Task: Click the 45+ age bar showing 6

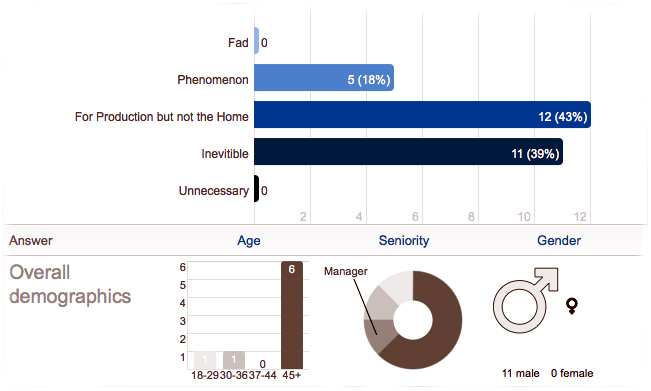Action: (292, 315)
